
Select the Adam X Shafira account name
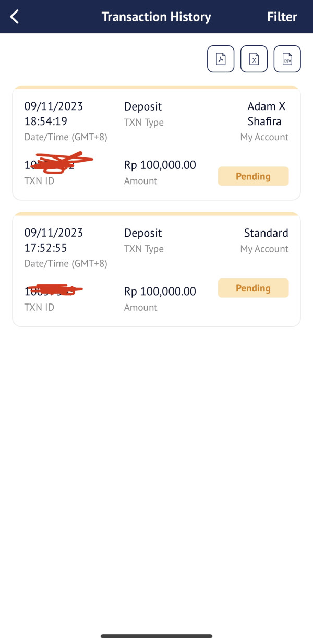click(266, 114)
